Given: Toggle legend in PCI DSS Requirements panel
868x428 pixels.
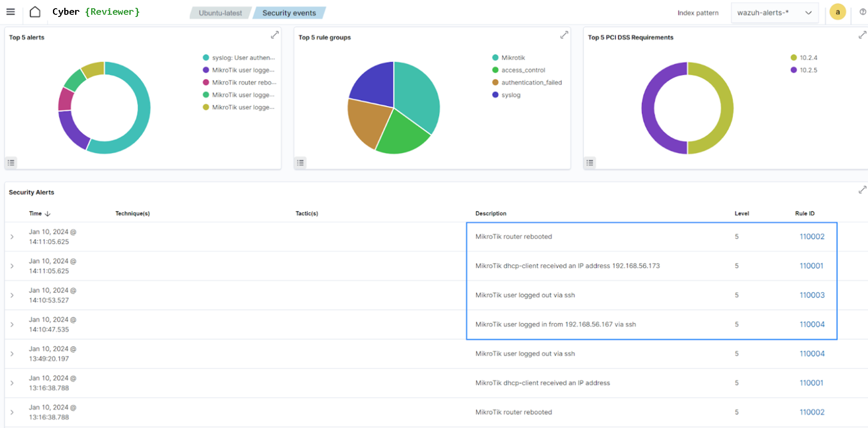Looking at the screenshot, I should (x=590, y=163).
